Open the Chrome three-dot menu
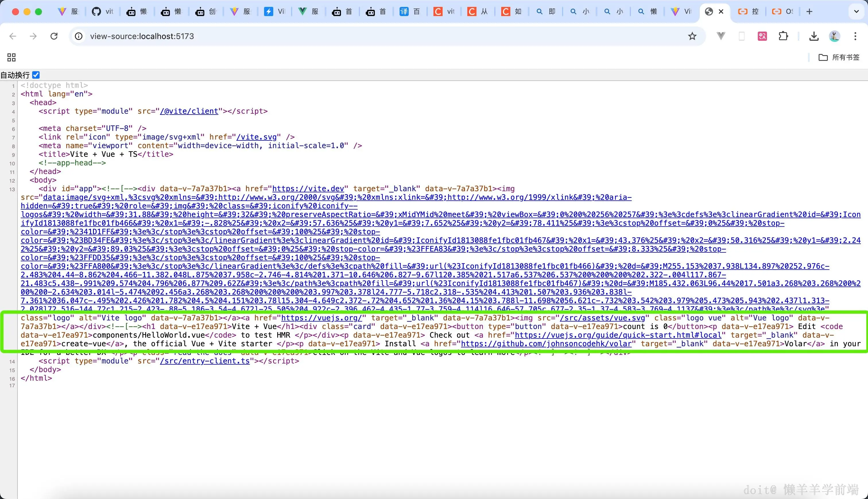Viewport: 868px width, 499px height. click(855, 36)
